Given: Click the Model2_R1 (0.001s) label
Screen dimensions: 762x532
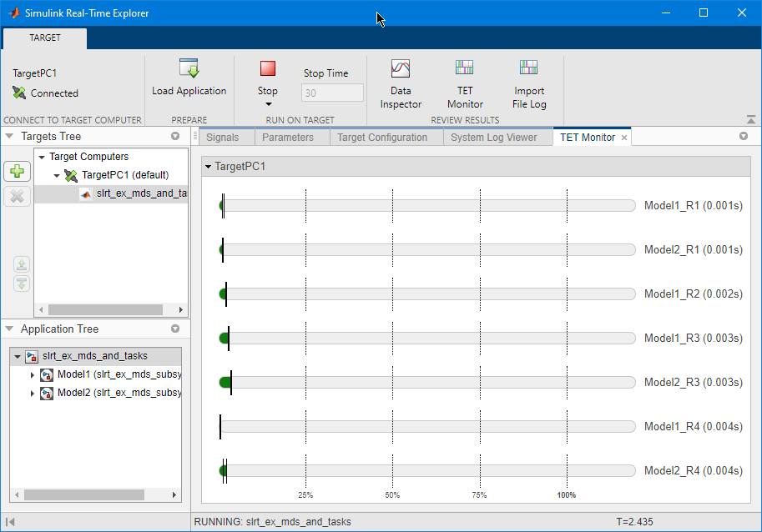Looking at the screenshot, I should (x=694, y=250).
